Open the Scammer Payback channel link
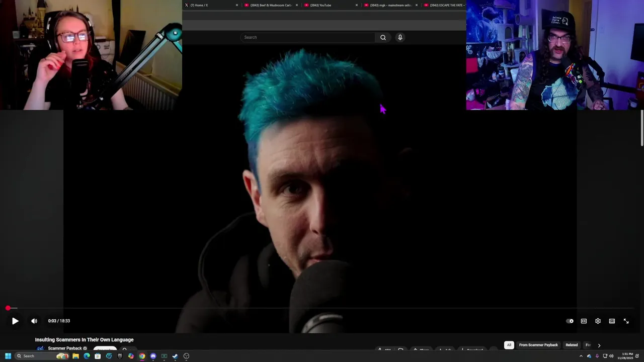Image resolution: width=644 pixels, height=362 pixels. coord(65,348)
